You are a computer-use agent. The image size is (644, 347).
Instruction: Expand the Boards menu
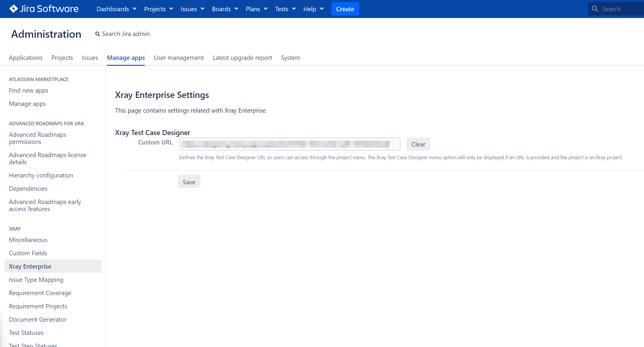pos(225,9)
